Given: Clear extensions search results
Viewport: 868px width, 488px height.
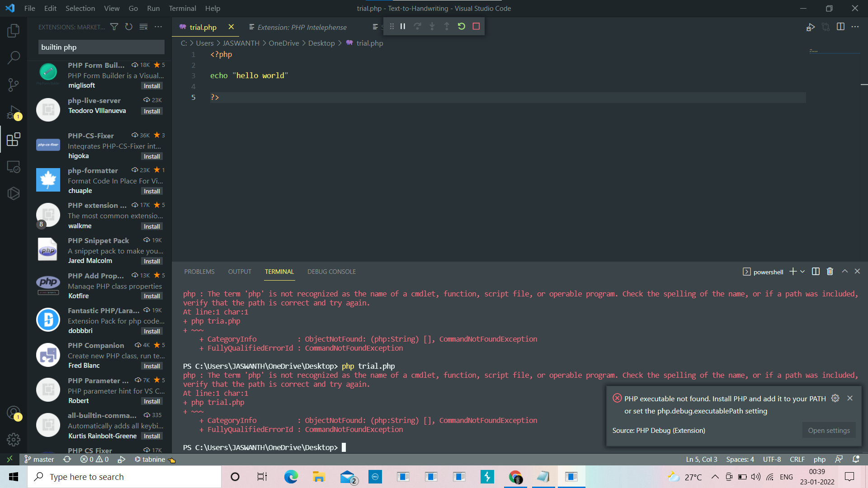Looking at the screenshot, I should coord(144,27).
